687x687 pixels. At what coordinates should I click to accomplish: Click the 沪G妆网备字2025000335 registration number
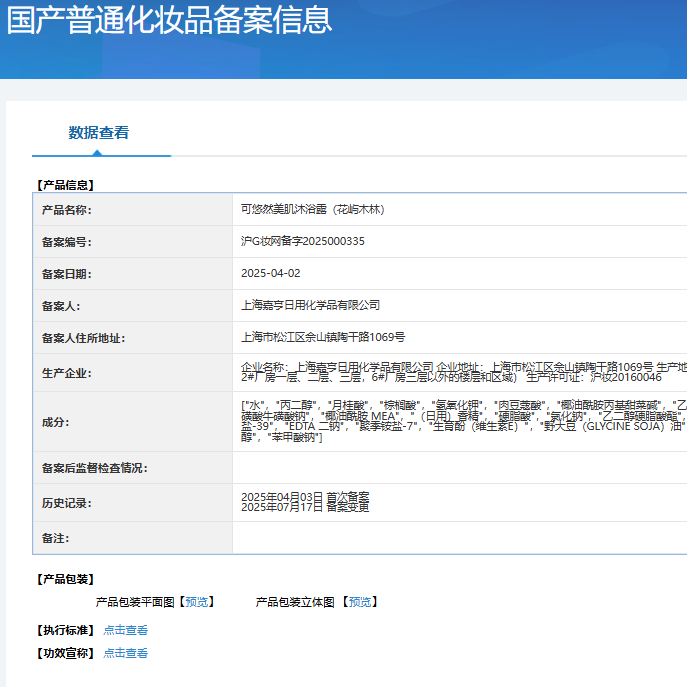(303, 242)
